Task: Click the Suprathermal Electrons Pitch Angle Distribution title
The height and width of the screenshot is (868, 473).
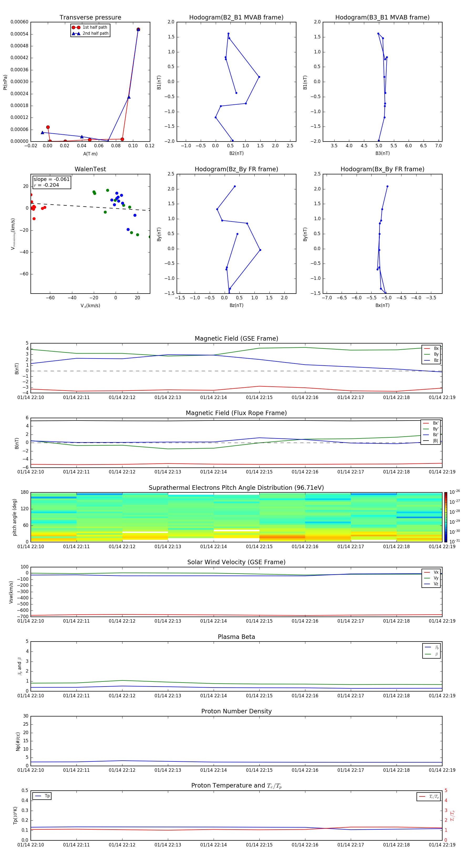Action: [236, 488]
